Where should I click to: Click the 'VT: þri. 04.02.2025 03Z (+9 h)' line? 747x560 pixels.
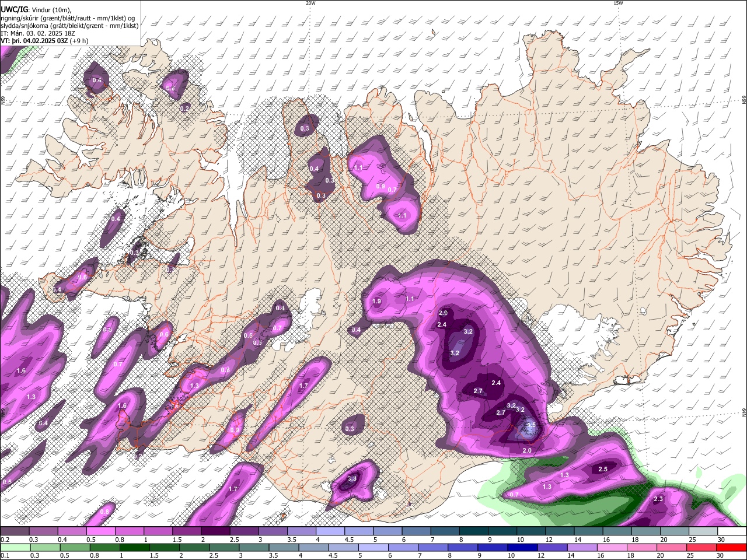[x=44, y=41]
